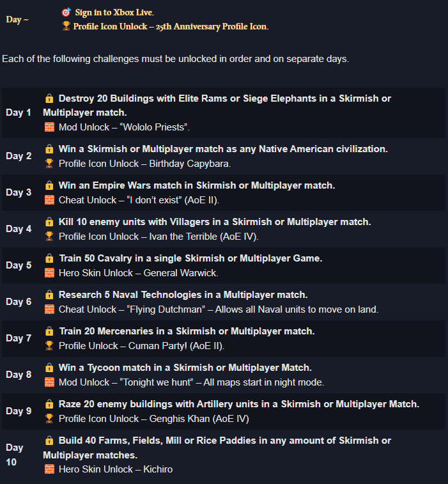Image resolution: width=448 pixels, height=484 pixels.
Task: Click the trophy icon beside Birthday Capybara
Action: click(49, 163)
